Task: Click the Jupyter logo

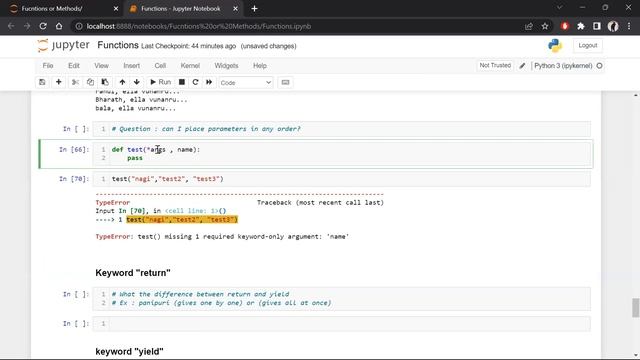Action: 63,45
